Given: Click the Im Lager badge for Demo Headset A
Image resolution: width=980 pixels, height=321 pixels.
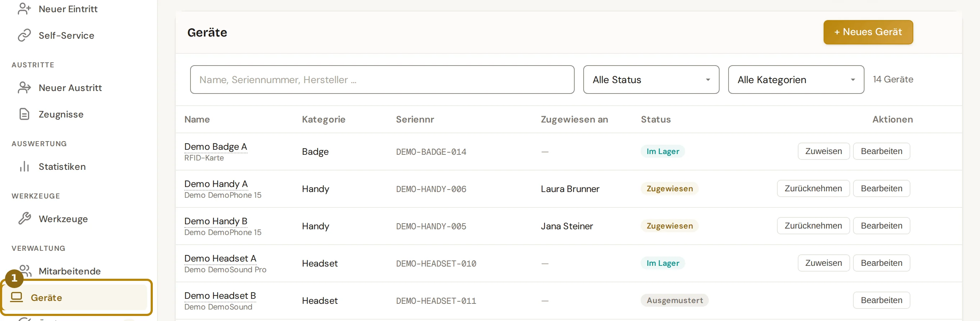Looking at the screenshot, I should (663, 263).
